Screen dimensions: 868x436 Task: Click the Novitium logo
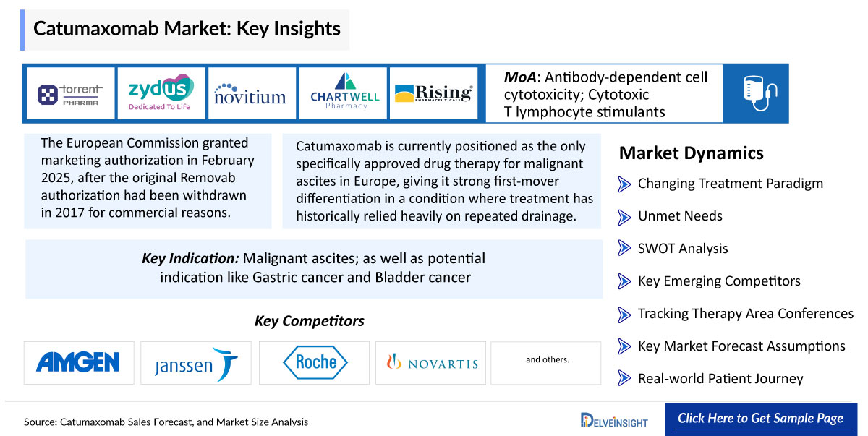coord(252,94)
